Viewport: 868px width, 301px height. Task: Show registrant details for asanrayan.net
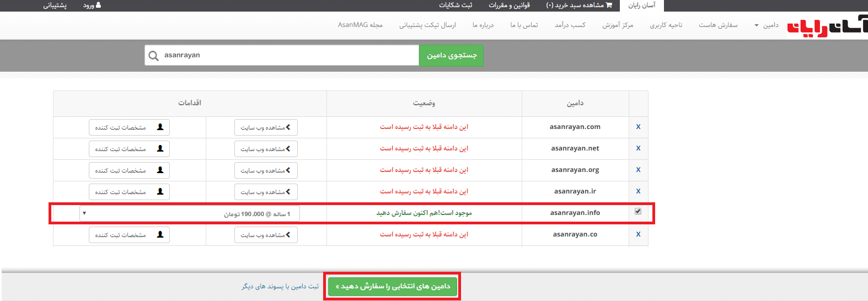[129, 149]
